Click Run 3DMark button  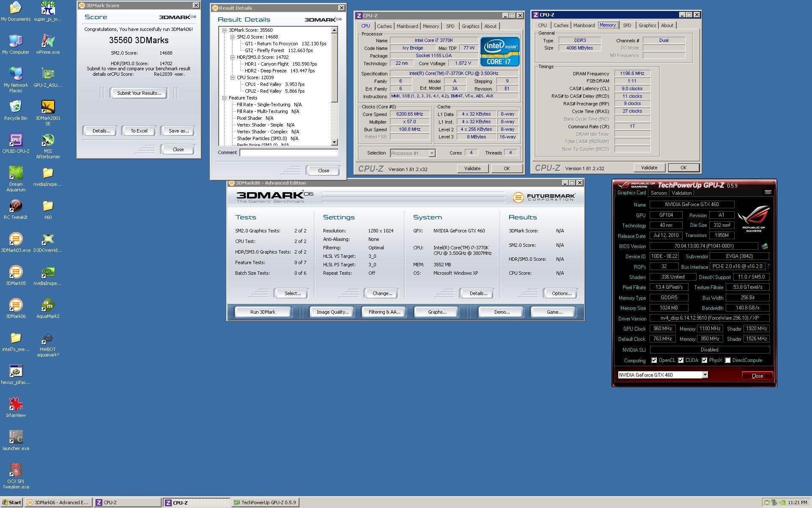(262, 312)
